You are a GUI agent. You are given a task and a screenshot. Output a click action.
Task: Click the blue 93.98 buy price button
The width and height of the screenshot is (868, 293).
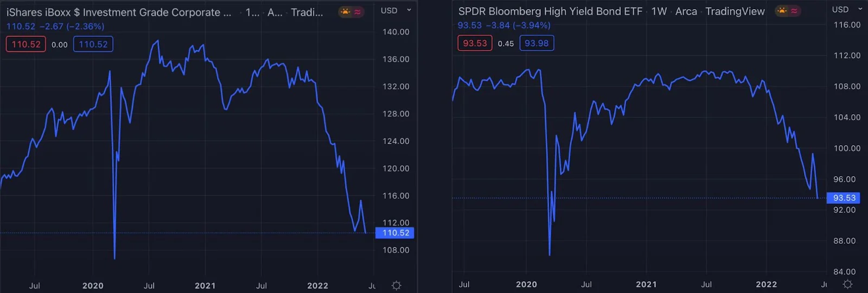coord(537,43)
